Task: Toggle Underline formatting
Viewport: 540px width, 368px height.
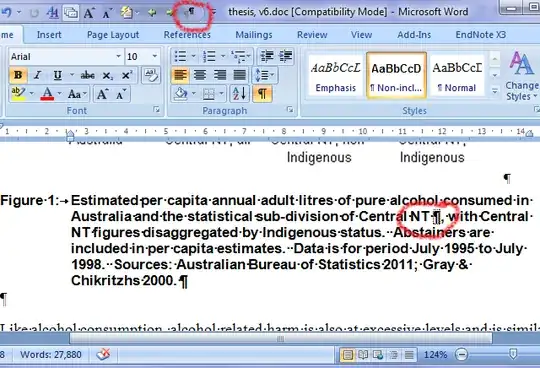Action: point(57,75)
